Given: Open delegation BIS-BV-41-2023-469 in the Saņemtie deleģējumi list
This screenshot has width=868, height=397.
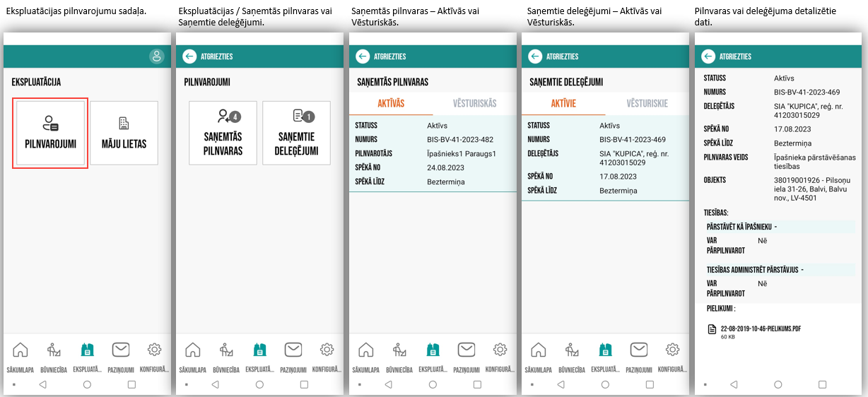Looking at the screenshot, I should tap(605, 158).
